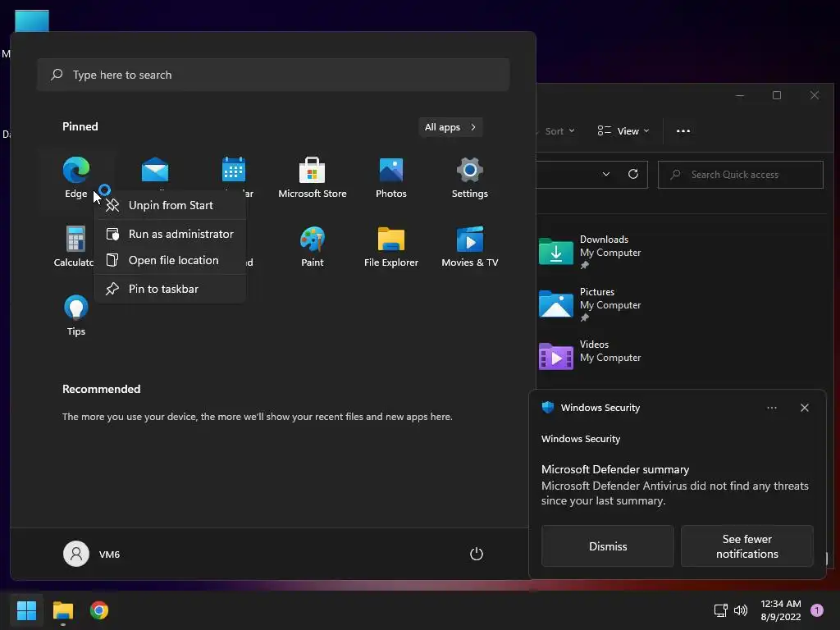Launch Microsoft Store from pinned apps
840x630 pixels.
tap(313, 177)
